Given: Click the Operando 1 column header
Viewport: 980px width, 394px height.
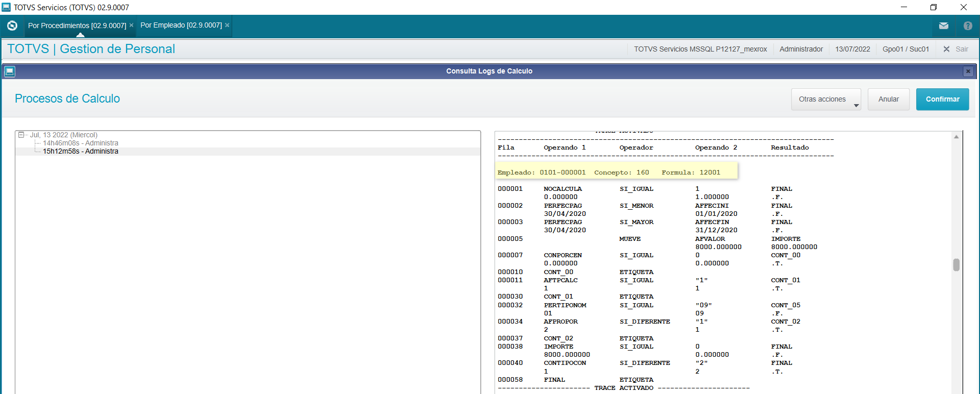Looking at the screenshot, I should tap(565, 147).
